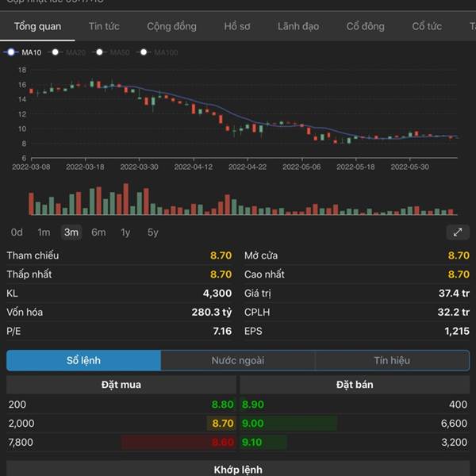This screenshot has width=476, height=476.
Task: Select the 8.80 bid price
Action: (x=222, y=405)
